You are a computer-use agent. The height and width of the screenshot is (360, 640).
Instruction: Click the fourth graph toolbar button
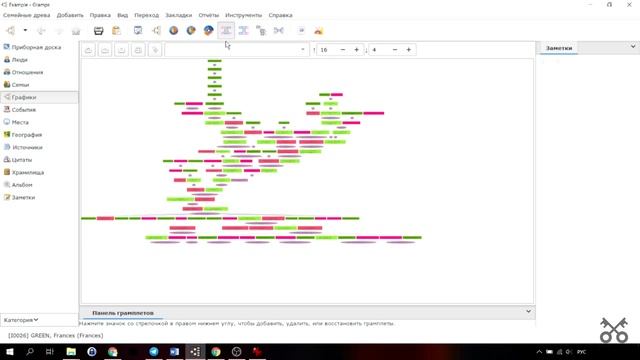point(138,50)
